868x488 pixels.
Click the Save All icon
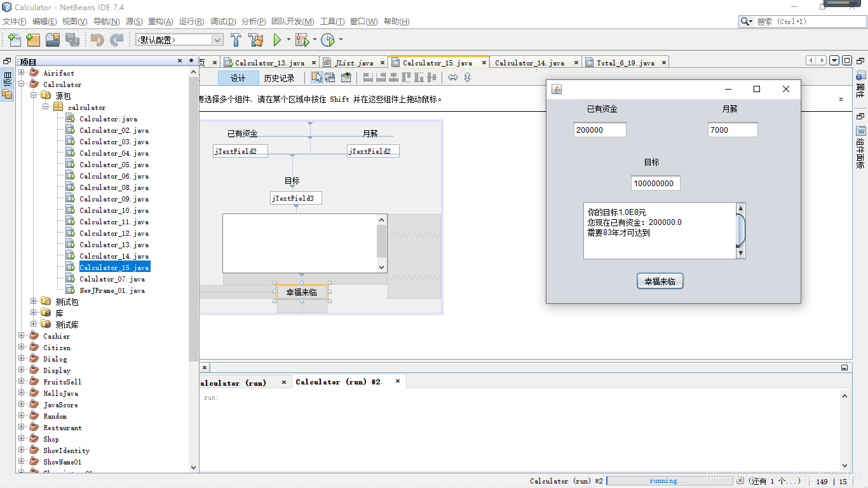72,40
